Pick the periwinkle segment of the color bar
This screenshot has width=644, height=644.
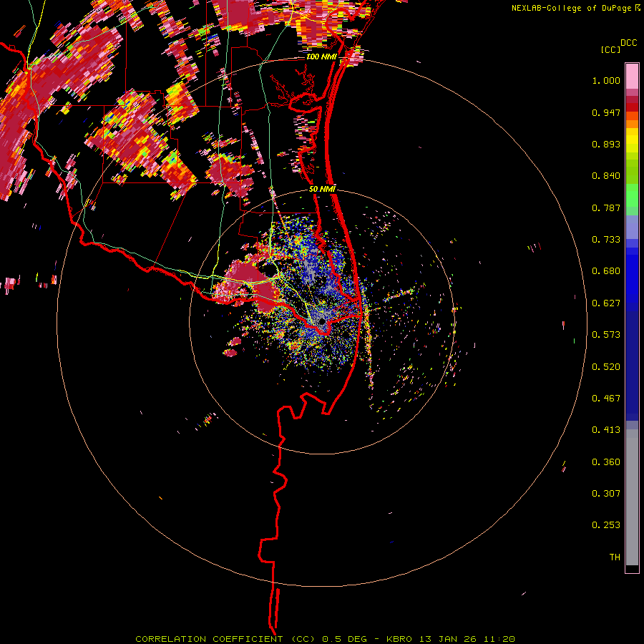pyautogui.click(x=632, y=227)
